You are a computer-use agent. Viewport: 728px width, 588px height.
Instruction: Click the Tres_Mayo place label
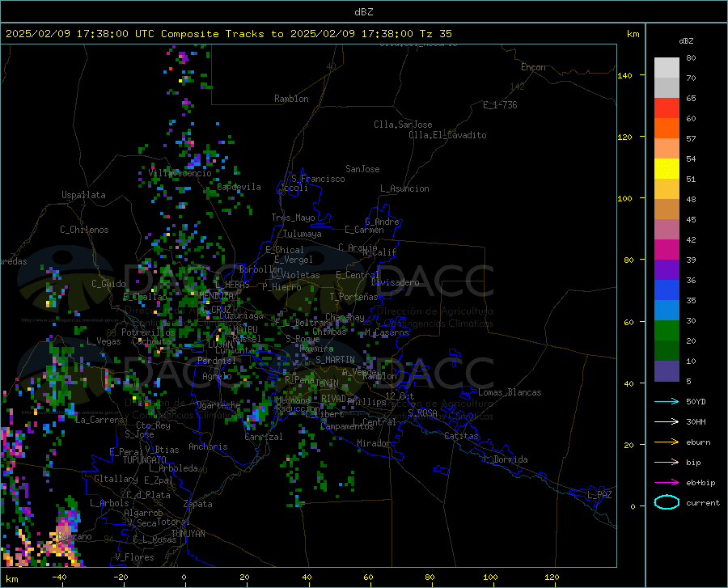pyautogui.click(x=293, y=218)
